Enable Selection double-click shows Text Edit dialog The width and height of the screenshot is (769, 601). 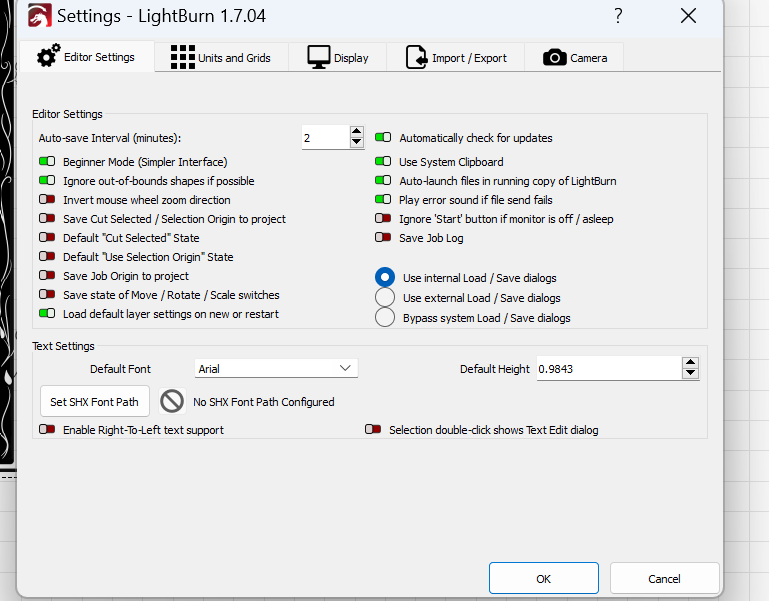[373, 429]
